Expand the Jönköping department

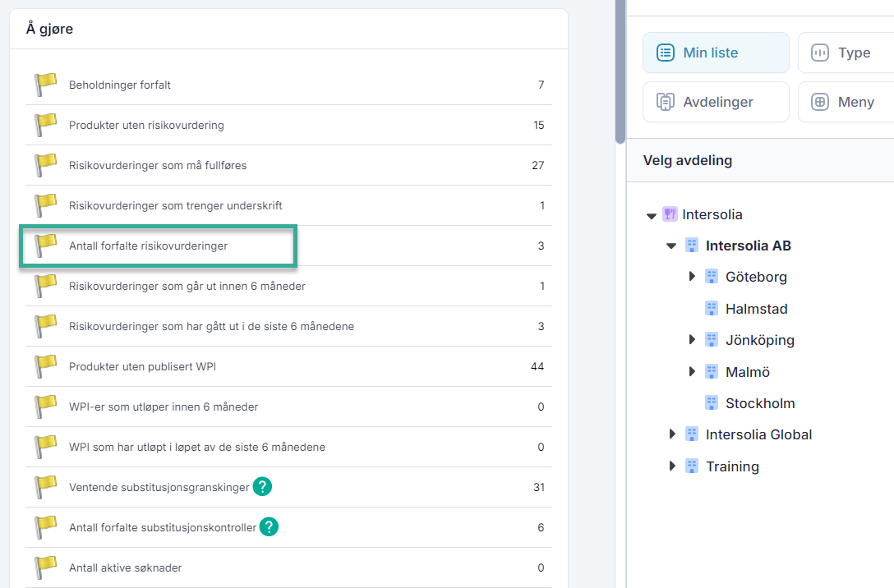pyautogui.click(x=692, y=340)
